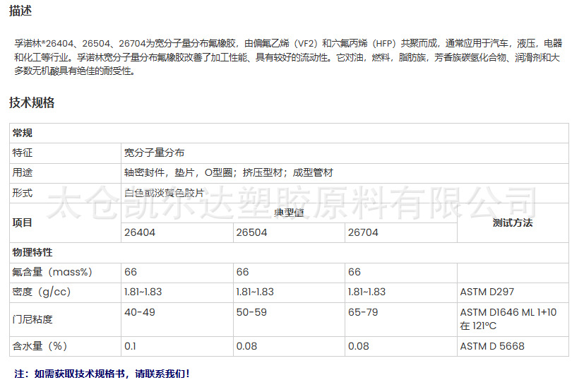Click the 氟含量 (mass%) row label

point(52,272)
